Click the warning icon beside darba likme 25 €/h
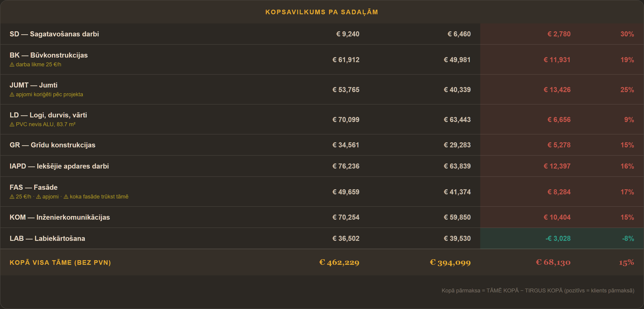The width and height of the screenshot is (644, 309). pos(12,64)
